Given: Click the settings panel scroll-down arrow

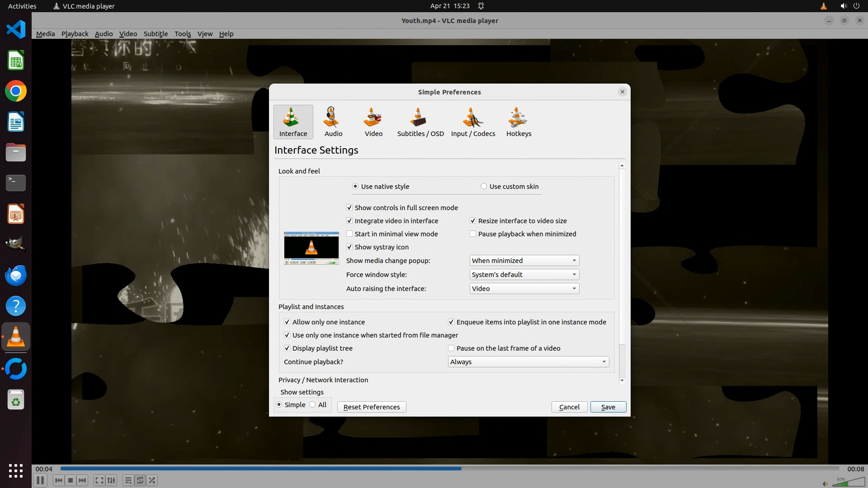Looking at the screenshot, I should (622, 380).
